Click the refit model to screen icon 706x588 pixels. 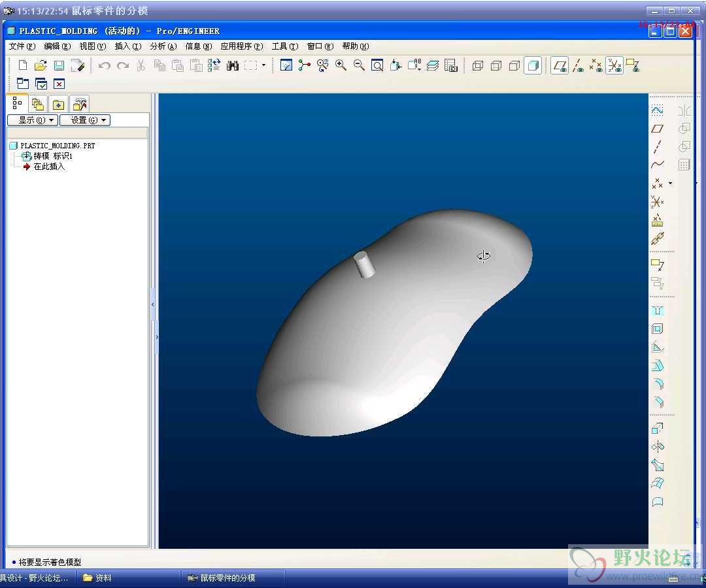[377, 66]
